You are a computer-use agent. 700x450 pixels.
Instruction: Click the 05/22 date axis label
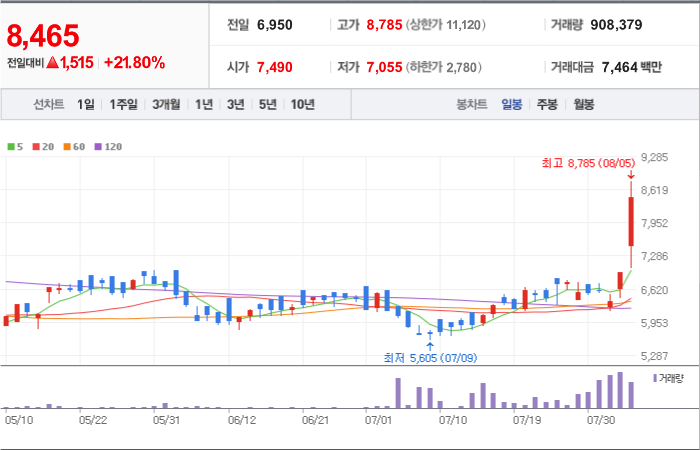tap(93, 421)
